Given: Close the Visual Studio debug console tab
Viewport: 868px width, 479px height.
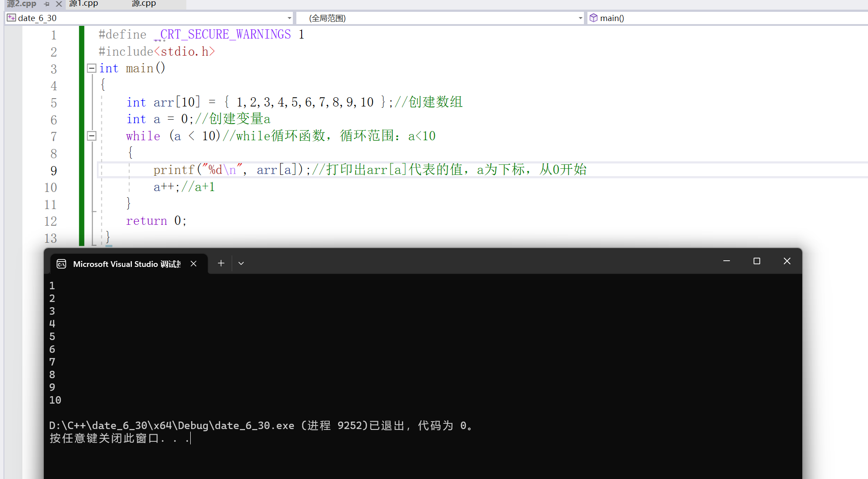Looking at the screenshot, I should (x=193, y=264).
